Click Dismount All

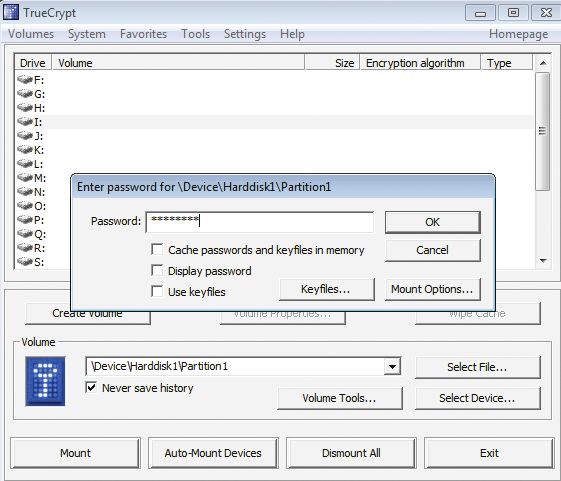point(351,453)
